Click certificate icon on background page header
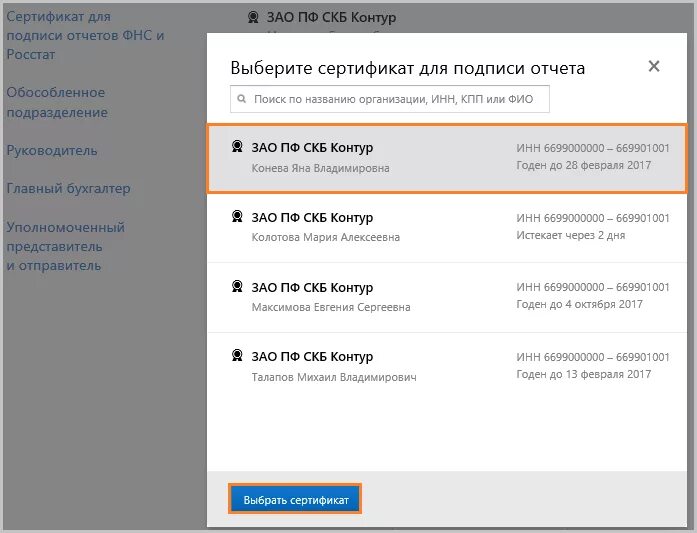This screenshot has width=697, height=533. point(253,17)
